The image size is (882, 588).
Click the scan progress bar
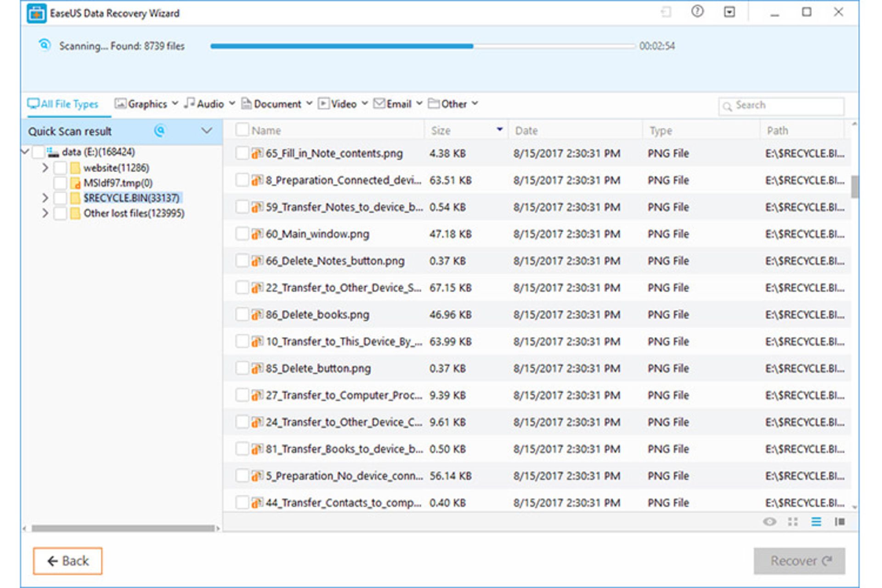point(423,46)
